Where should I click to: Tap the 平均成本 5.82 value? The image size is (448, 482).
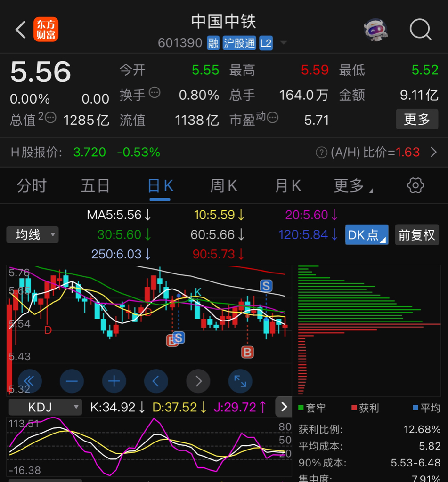(430, 446)
